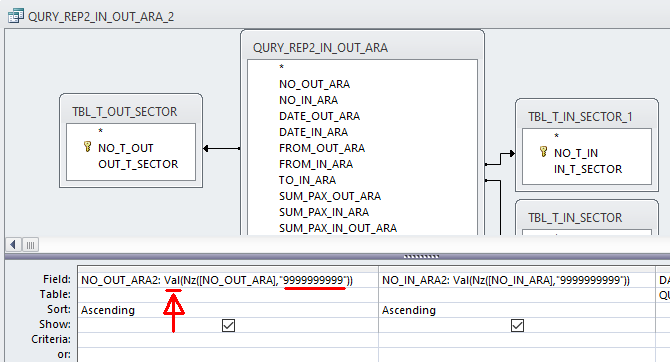
Task: Select the QURY_REP2_IN_OUT_ARA_2 tab
Action: 101,17
